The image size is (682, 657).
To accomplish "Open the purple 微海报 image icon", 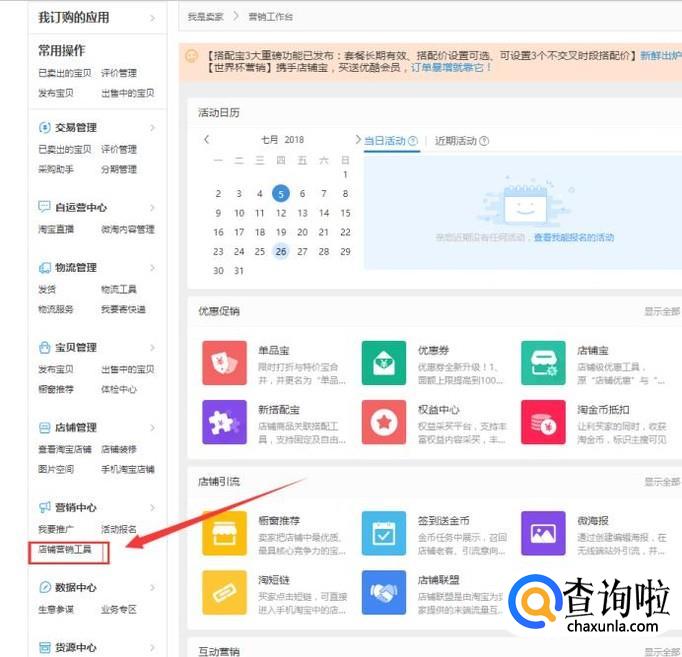I will point(543,532).
